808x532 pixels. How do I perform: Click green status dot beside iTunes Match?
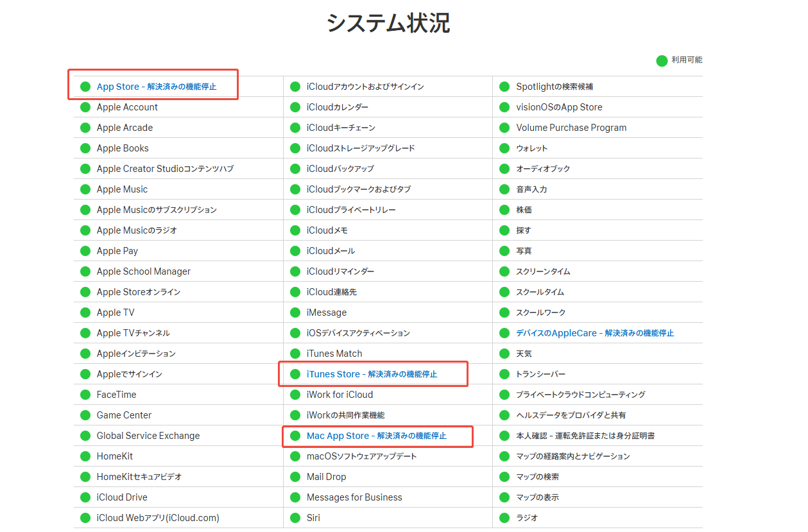click(x=295, y=354)
